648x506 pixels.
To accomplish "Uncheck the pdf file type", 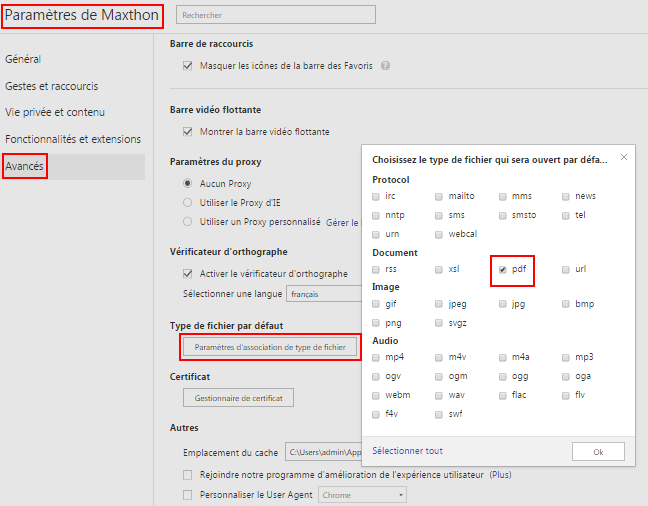I will (x=503, y=270).
